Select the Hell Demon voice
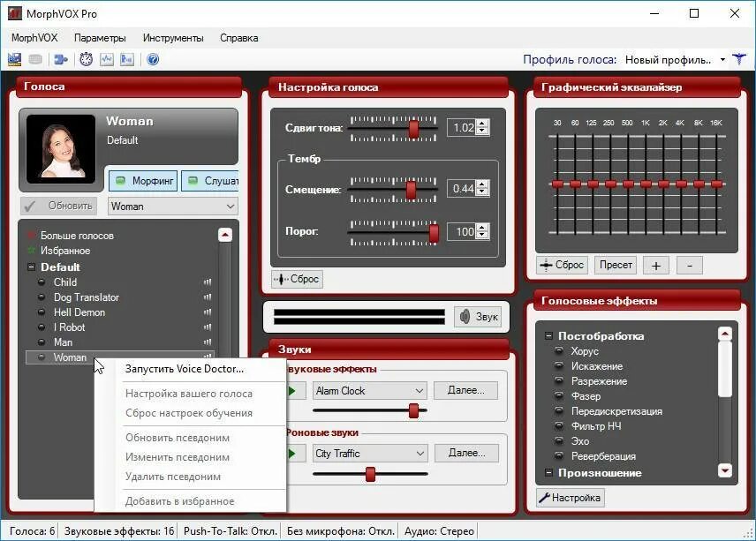756x541 pixels. point(79,312)
